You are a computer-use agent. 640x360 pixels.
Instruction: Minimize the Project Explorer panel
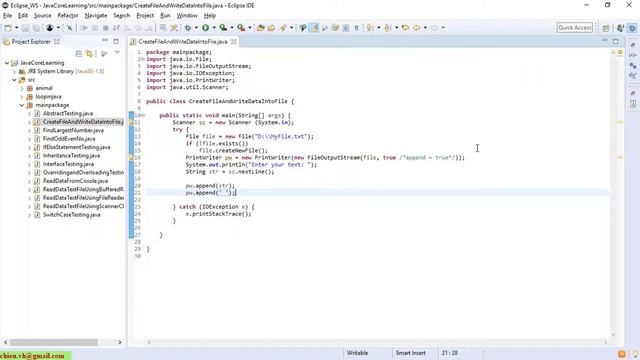coord(105,40)
